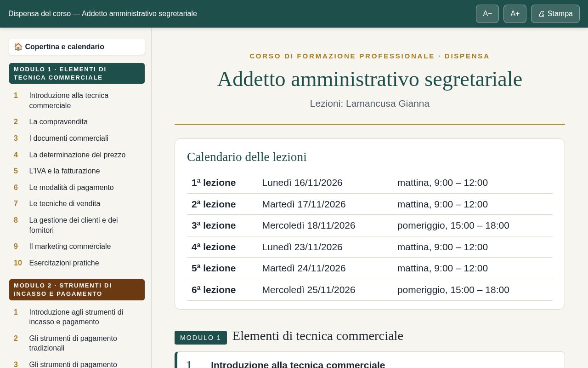588x368 pixels.
Task: Click the Stampa print button
Action: [555, 14]
